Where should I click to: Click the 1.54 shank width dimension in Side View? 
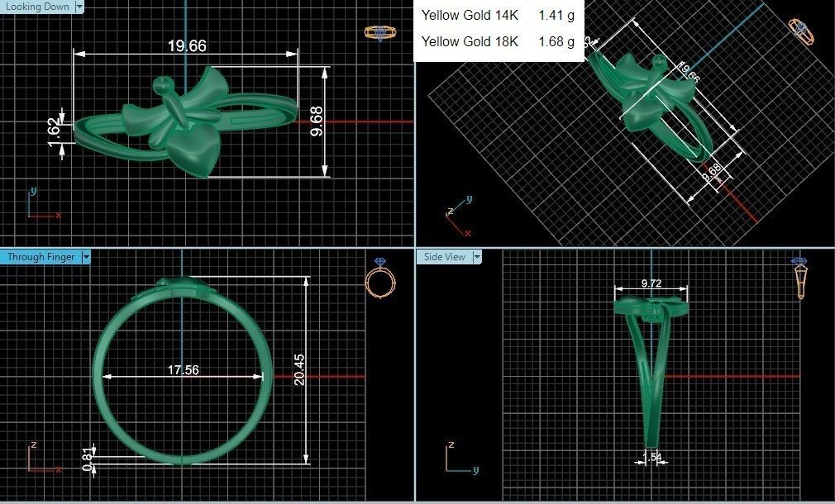coord(651,457)
